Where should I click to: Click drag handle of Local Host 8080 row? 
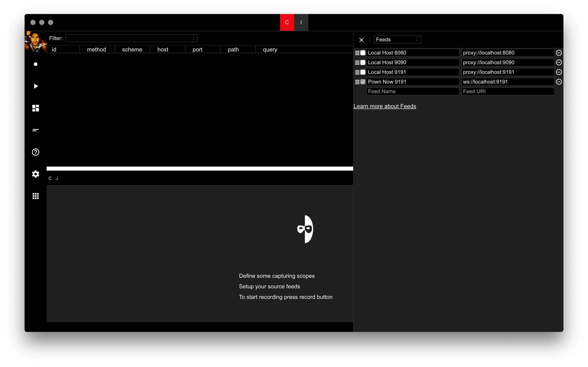357,53
